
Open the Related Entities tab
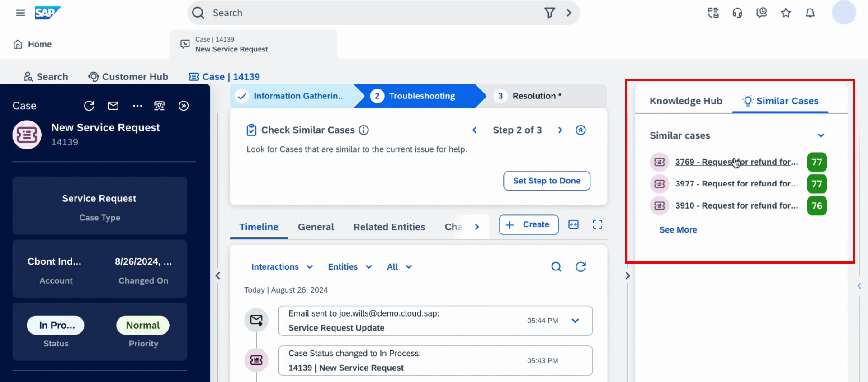click(x=389, y=227)
